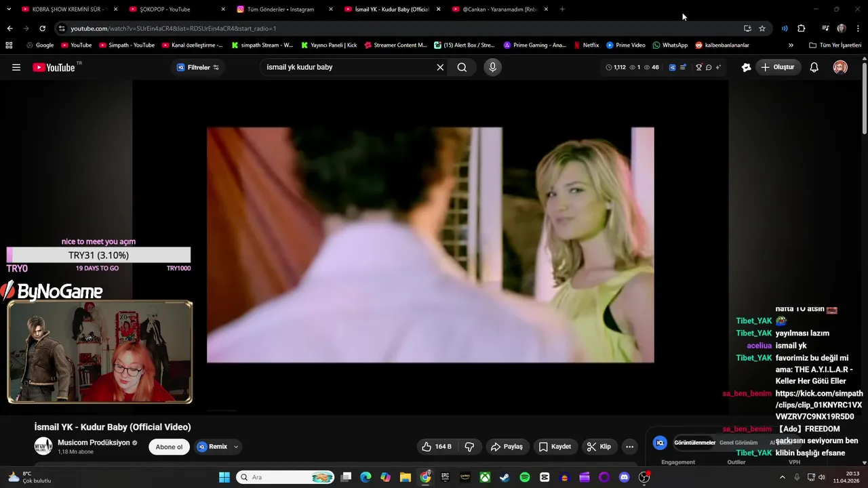Open Chrome extensions puzzle icon
This screenshot has height=488, width=868.
(x=802, y=28)
